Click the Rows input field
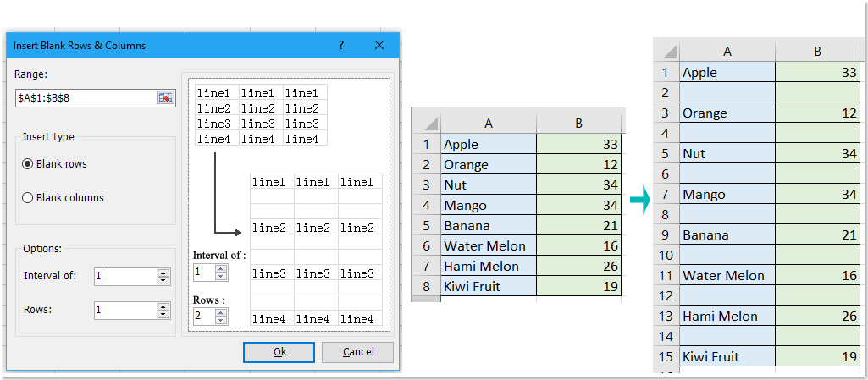The height and width of the screenshot is (380, 868). 124,310
